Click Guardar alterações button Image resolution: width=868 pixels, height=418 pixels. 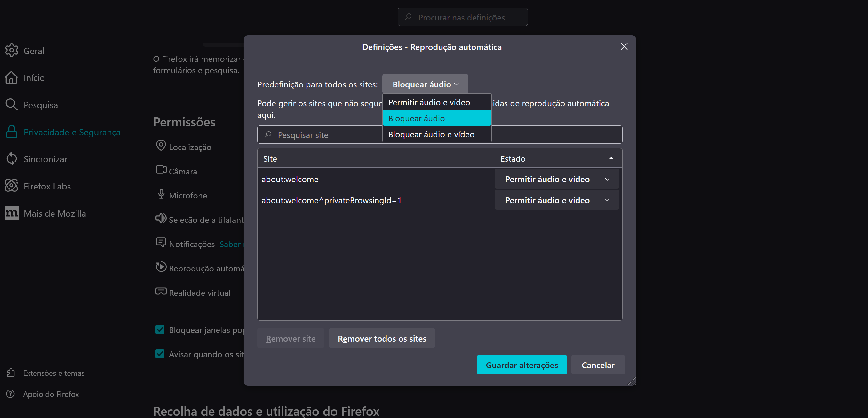[522, 365]
